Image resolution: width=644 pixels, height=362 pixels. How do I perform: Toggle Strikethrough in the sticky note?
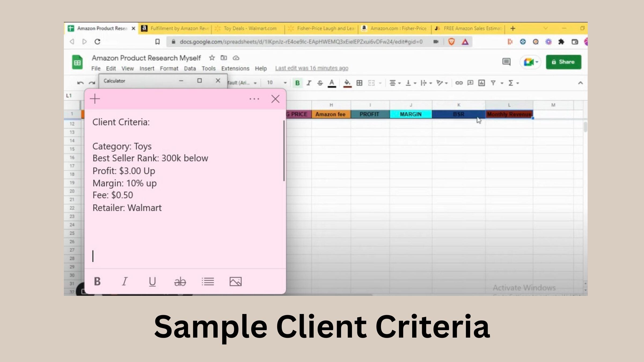tap(180, 282)
